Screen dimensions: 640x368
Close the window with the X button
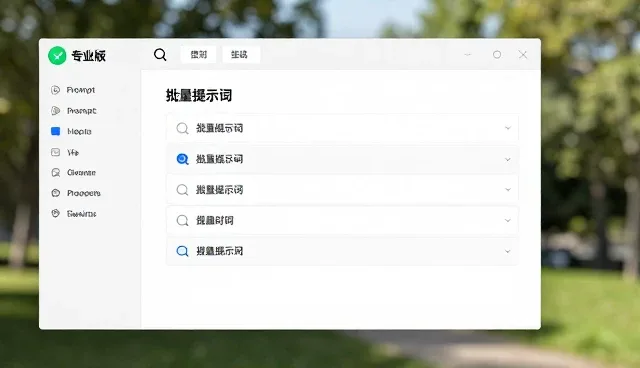523,54
